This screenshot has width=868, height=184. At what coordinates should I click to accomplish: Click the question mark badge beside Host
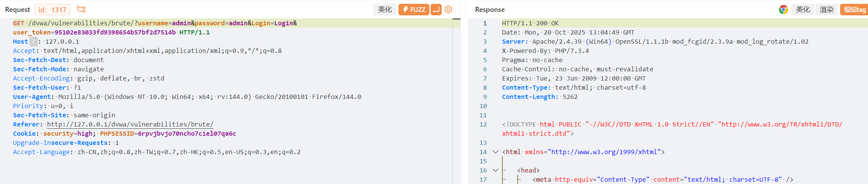34,41
